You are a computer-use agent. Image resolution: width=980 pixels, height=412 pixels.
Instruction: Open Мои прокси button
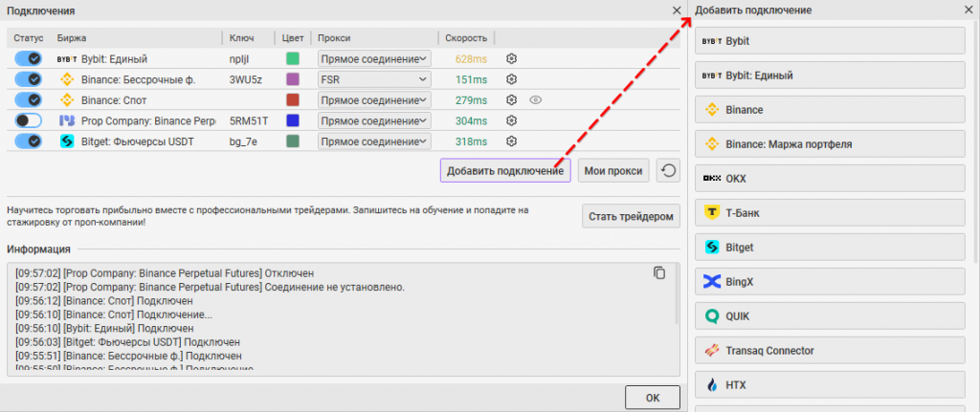pyautogui.click(x=613, y=170)
